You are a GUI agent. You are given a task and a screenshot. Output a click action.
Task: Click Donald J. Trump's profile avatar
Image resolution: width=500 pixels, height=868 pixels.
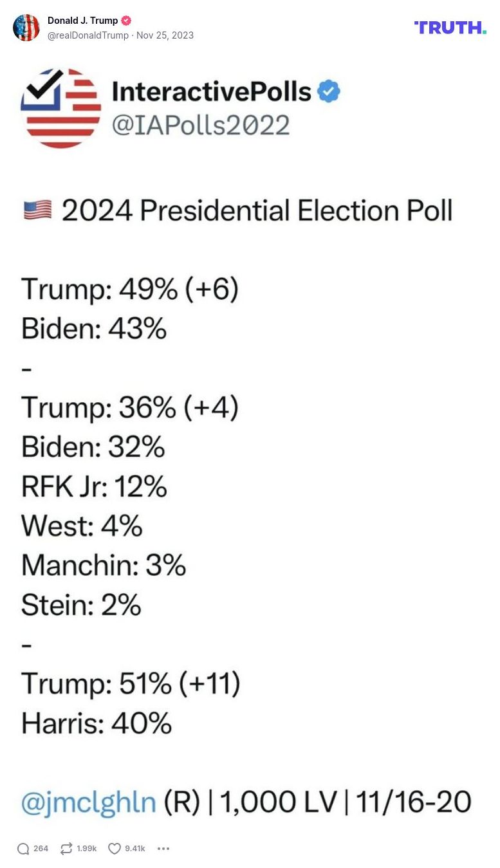pyautogui.click(x=26, y=28)
